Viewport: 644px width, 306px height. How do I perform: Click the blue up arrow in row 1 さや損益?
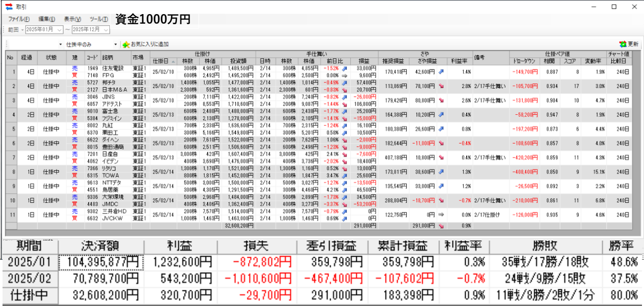(441, 71)
